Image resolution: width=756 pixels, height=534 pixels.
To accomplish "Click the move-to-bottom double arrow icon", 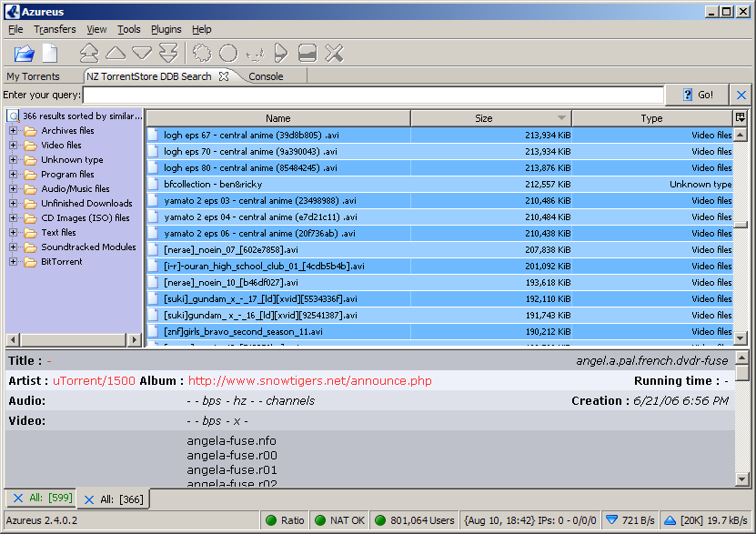I will point(168,54).
